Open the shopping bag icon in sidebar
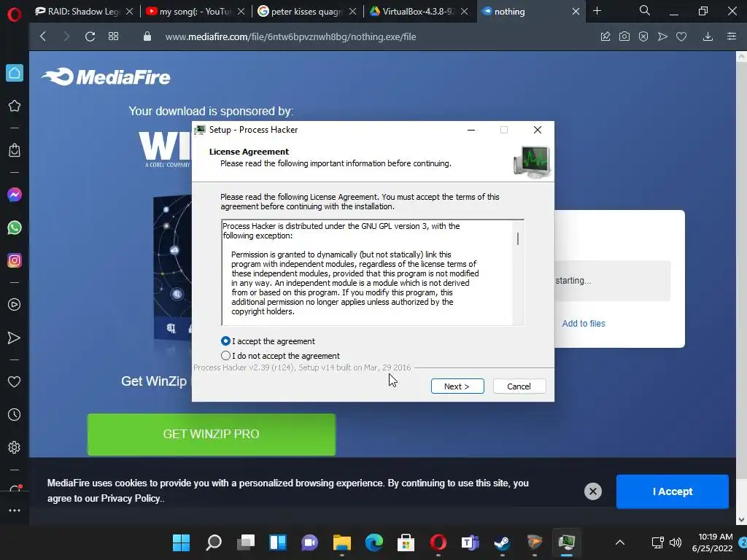Screen dimensions: 747x560 (15, 150)
